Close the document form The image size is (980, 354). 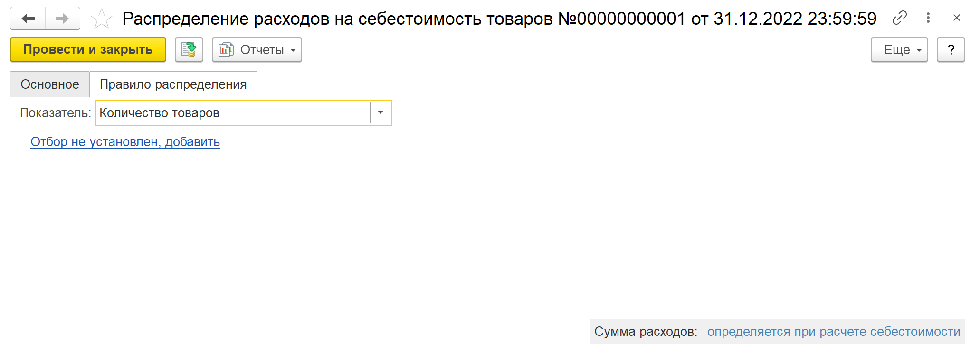click(x=957, y=18)
